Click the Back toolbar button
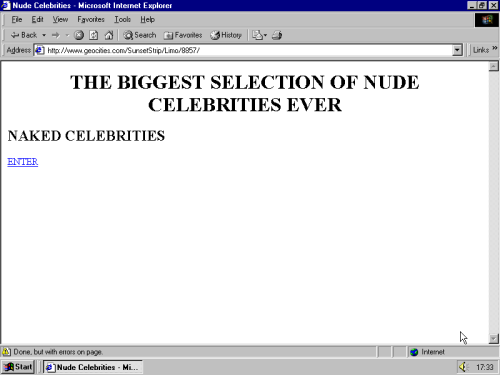This screenshot has height=375, width=500. [23, 35]
